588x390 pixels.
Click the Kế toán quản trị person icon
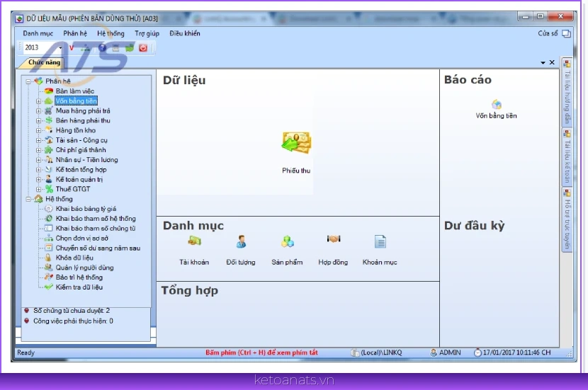point(49,179)
